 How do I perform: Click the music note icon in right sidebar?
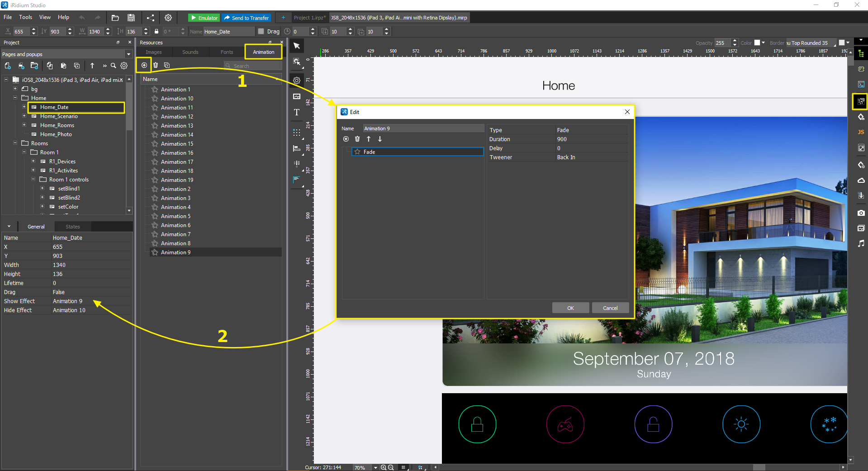click(861, 243)
